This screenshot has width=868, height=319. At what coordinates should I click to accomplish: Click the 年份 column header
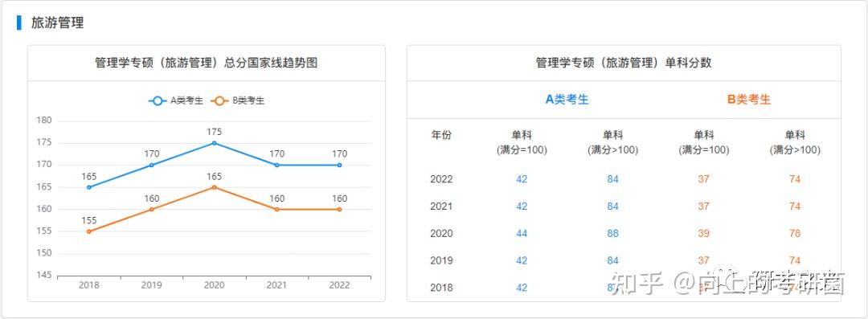441,135
